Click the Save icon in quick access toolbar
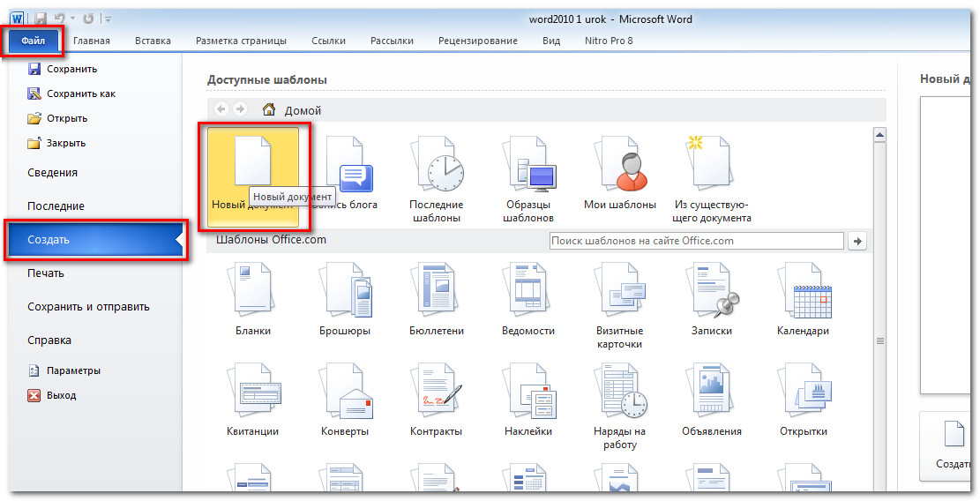Screen dimensions: 980x501 click(x=41, y=19)
